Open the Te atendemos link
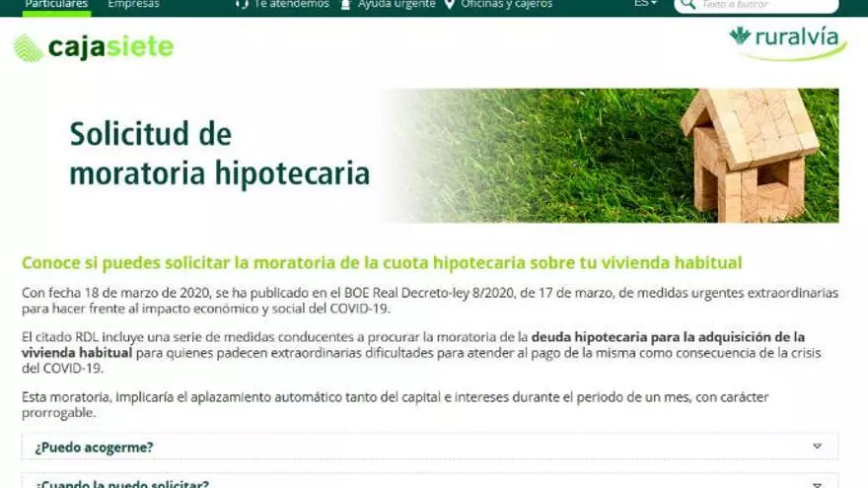868x488 pixels. (x=291, y=4)
